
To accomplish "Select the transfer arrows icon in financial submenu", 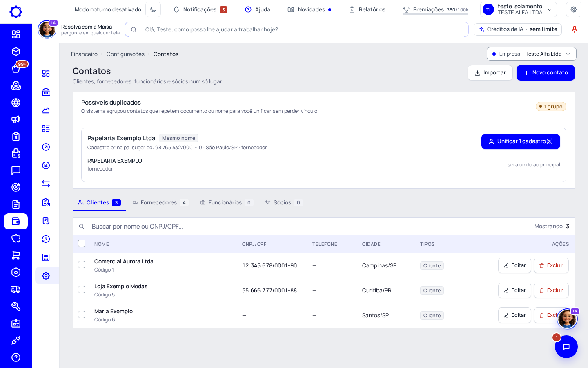I will [46, 184].
